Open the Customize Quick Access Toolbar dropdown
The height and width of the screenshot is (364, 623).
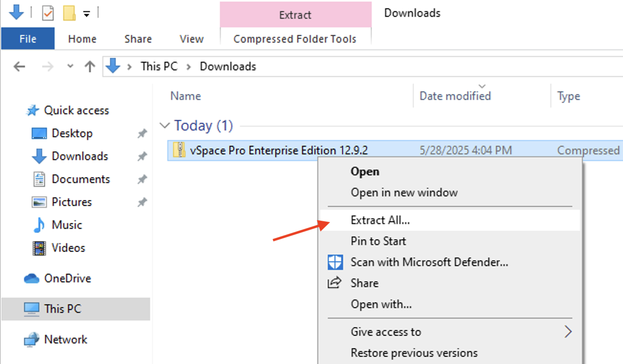click(86, 14)
